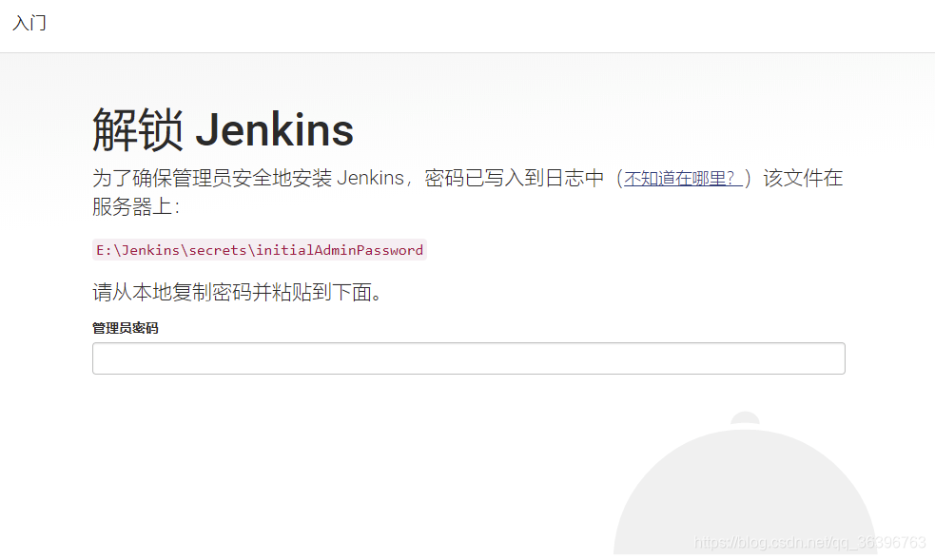This screenshot has width=935, height=560.
Task: Click the "密码已写入到日志中" phrase
Action: point(514,178)
